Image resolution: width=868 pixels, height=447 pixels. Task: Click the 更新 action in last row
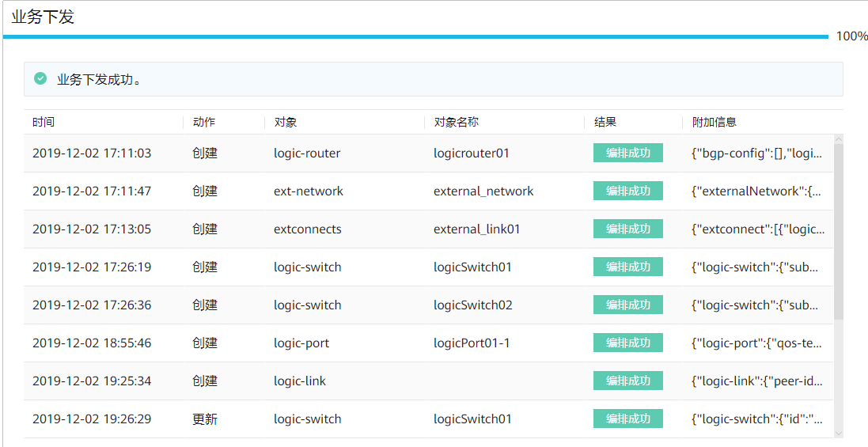pos(204,419)
